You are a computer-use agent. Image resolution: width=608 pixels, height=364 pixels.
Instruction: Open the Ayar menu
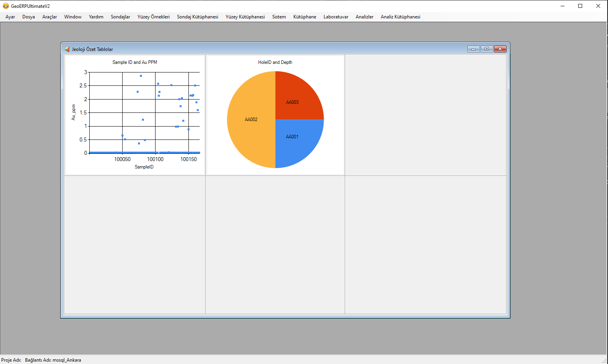coord(10,17)
